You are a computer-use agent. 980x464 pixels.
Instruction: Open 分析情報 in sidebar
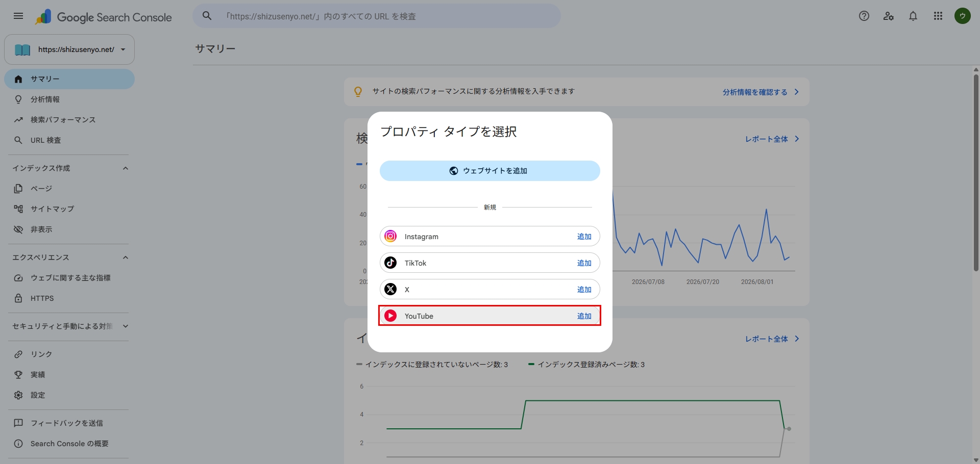point(69,99)
